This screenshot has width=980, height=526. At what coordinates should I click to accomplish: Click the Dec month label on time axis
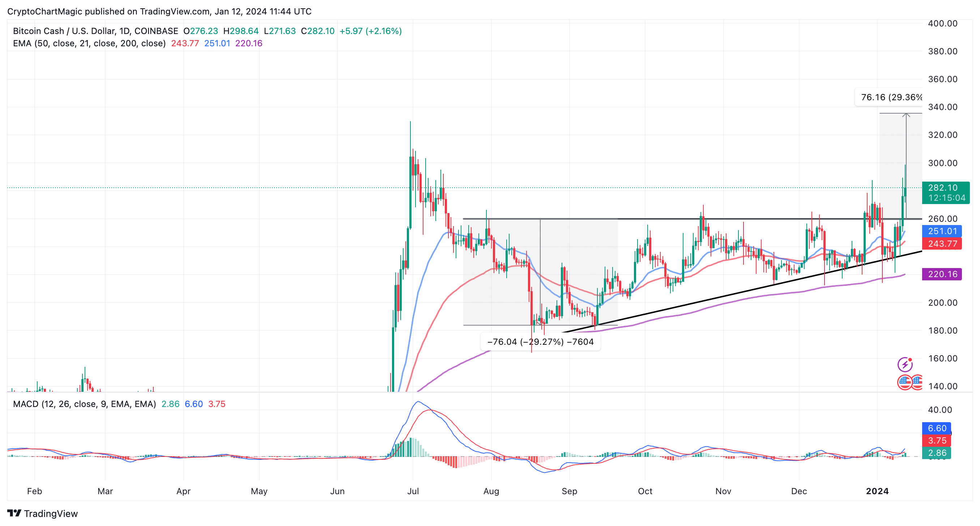point(799,491)
